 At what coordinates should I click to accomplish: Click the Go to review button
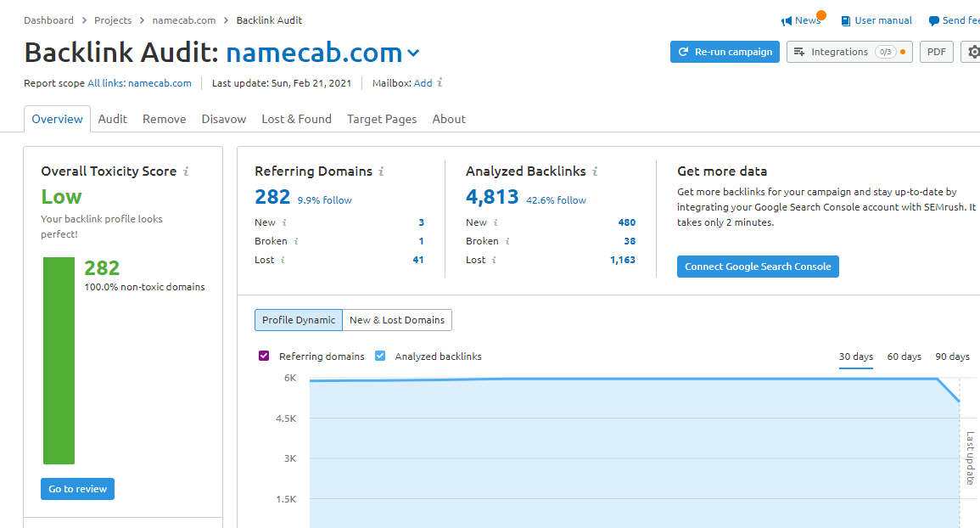tap(77, 488)
